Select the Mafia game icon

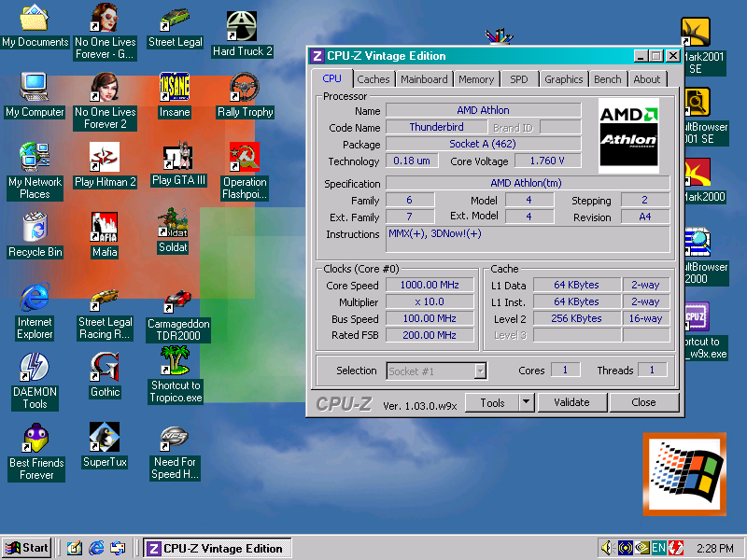[105, 228]
